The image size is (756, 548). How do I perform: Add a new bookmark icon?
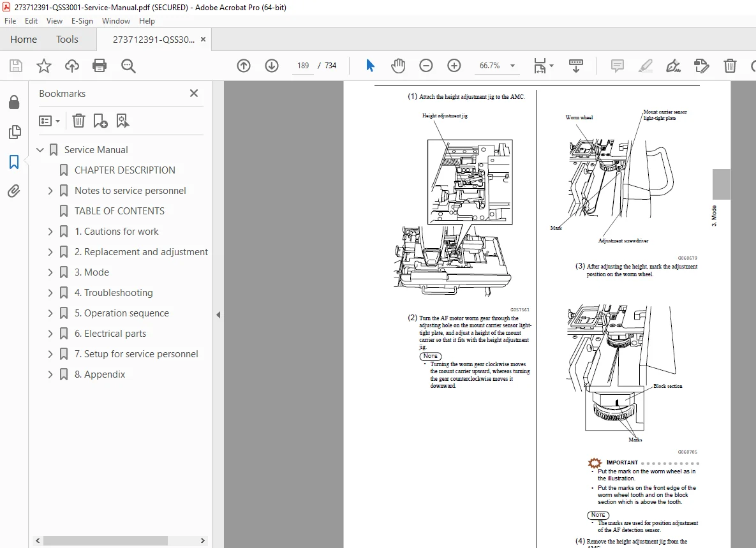coord(100,121)
